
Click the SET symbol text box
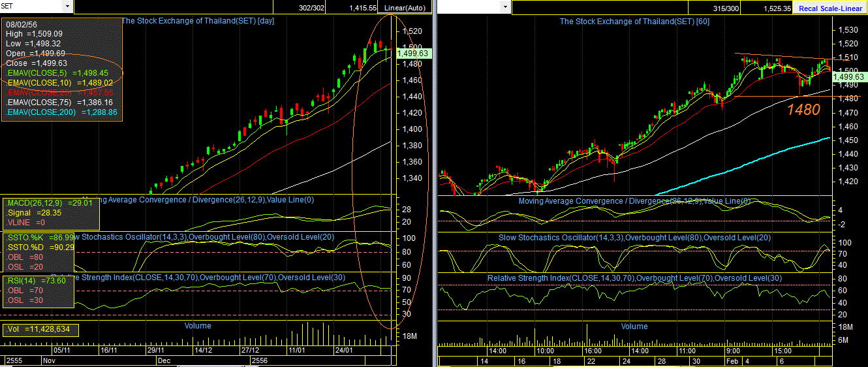tap(31, 7)
